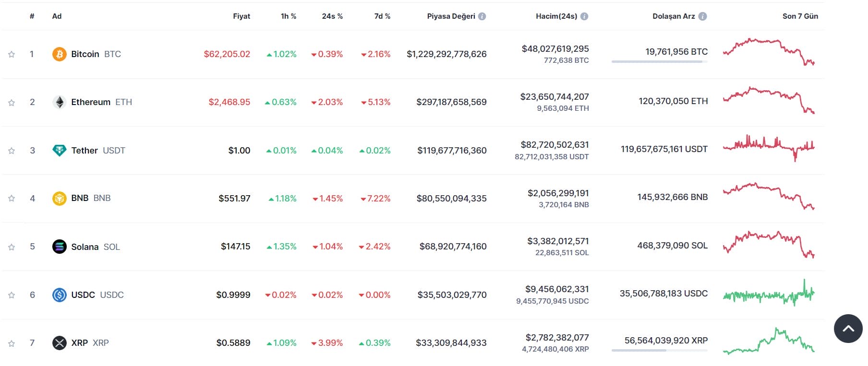Click the Bitcoin BTC logo icon
The height and width of the screenshot is (366, 868).
click(59, 54)
